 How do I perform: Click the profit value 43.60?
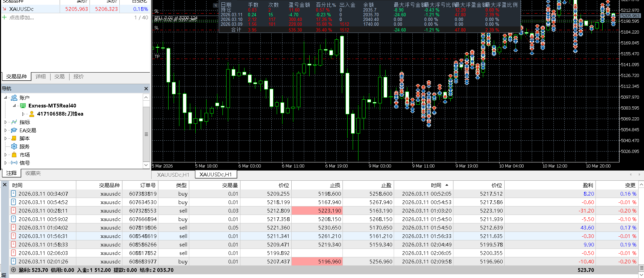(587, 227)
